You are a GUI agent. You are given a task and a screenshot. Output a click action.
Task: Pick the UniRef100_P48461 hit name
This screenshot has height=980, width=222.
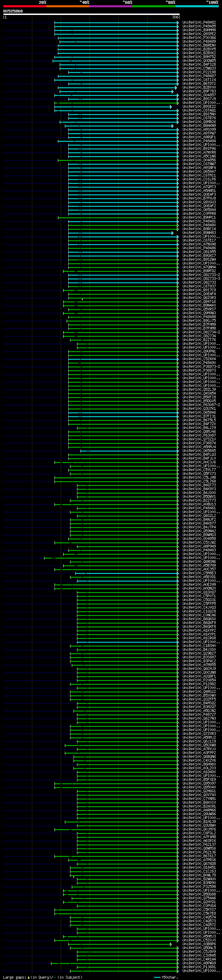[199, 508]
